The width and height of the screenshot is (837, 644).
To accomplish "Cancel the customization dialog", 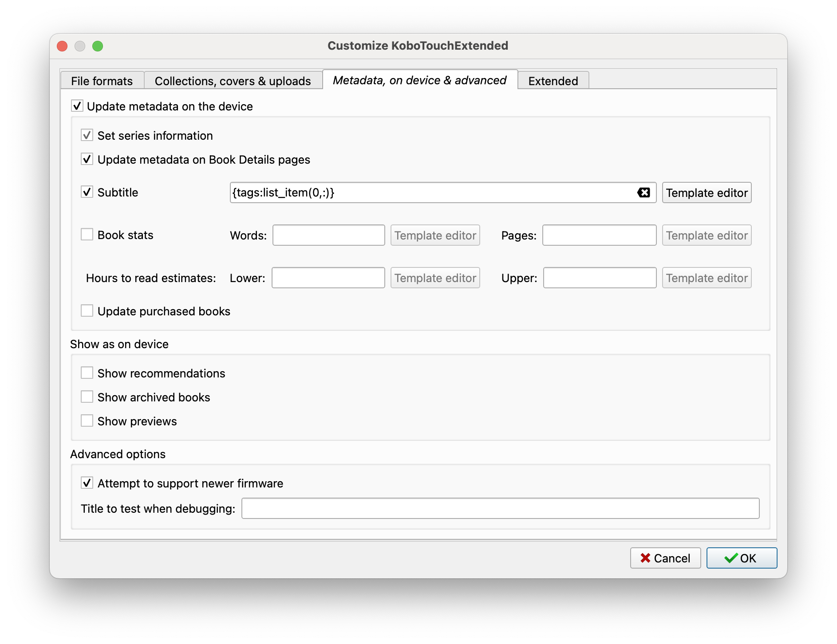I will [665, 558].
